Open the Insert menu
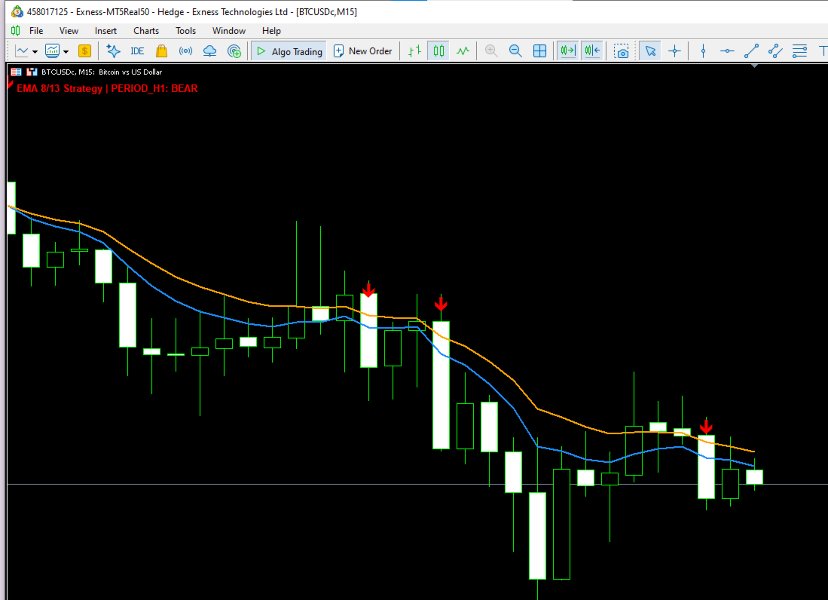 point(106,31)
